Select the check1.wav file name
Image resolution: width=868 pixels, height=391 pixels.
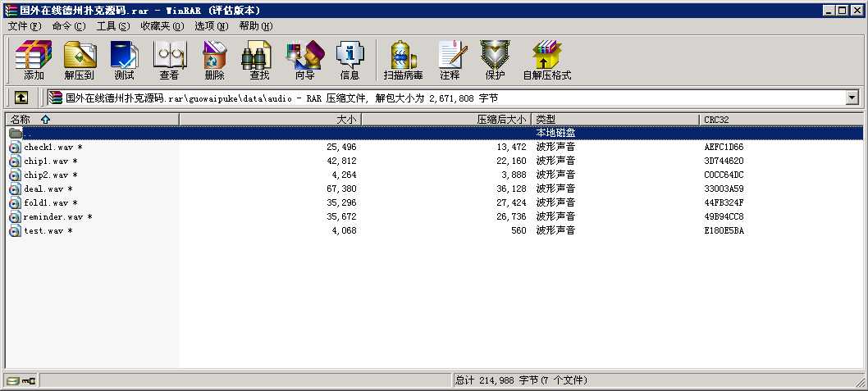pos(53,147)
